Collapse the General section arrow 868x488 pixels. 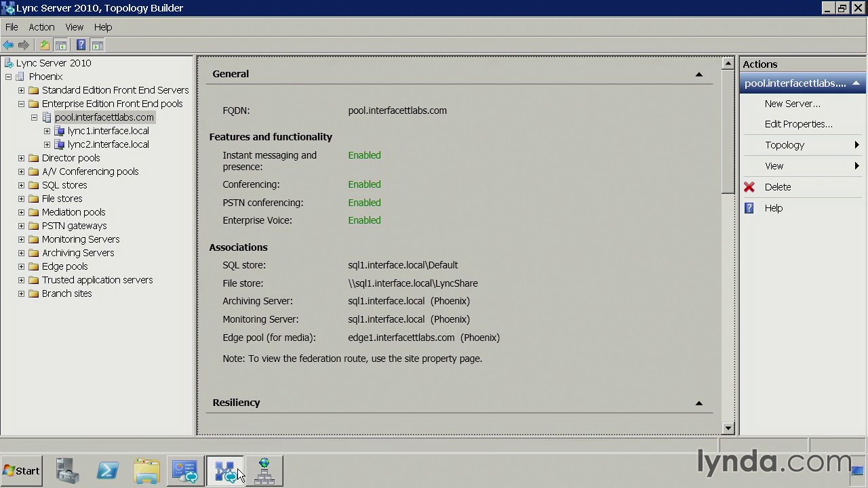[x=699, y=74]
